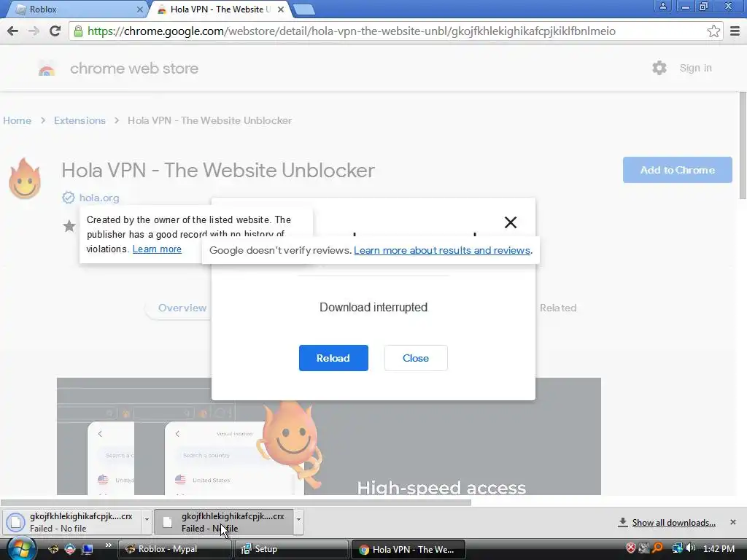Click the show desktop quick launch icon
Image resolution: width=747 pixels, height=560 pixels.
pos(88,549)
